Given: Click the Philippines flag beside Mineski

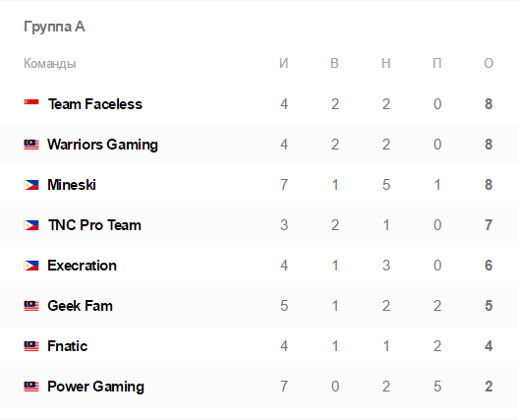Looking at the screenshot, I should pos(31,185).
